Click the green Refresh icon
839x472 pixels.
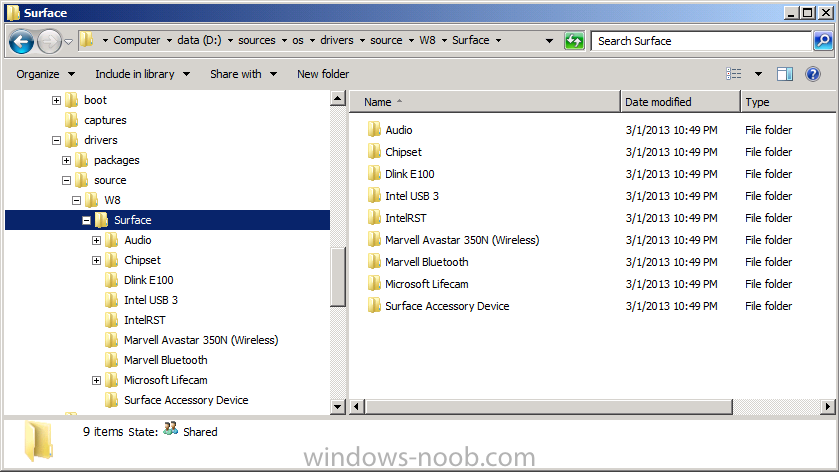point(574,41)
